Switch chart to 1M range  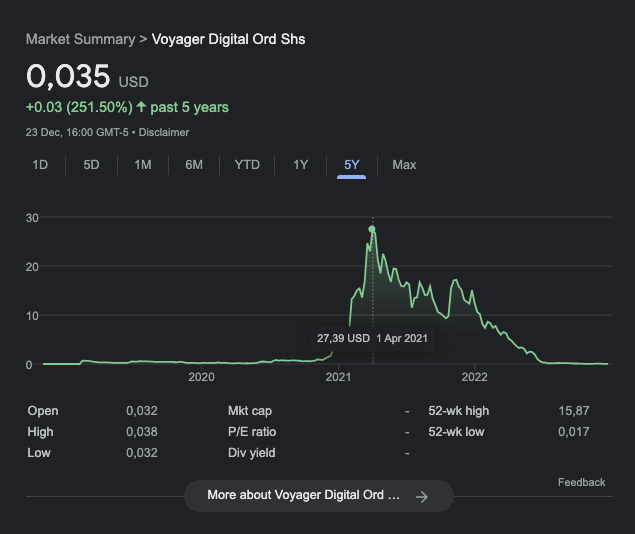point(143,165)
